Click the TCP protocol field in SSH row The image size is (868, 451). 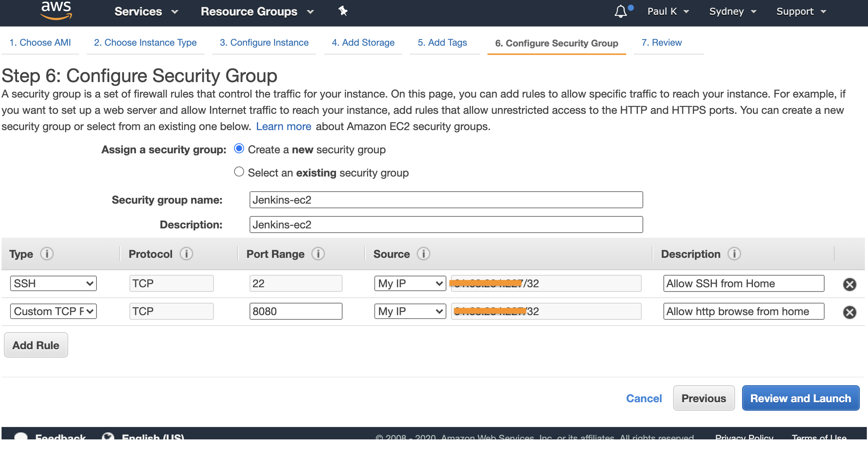pos(171,283)
